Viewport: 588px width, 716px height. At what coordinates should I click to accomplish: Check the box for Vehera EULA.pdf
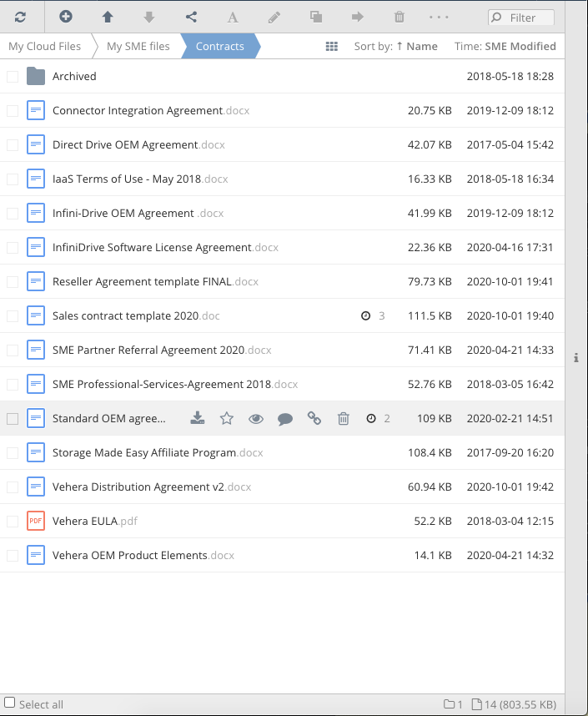pyautogui.click(x=13, y=522)
